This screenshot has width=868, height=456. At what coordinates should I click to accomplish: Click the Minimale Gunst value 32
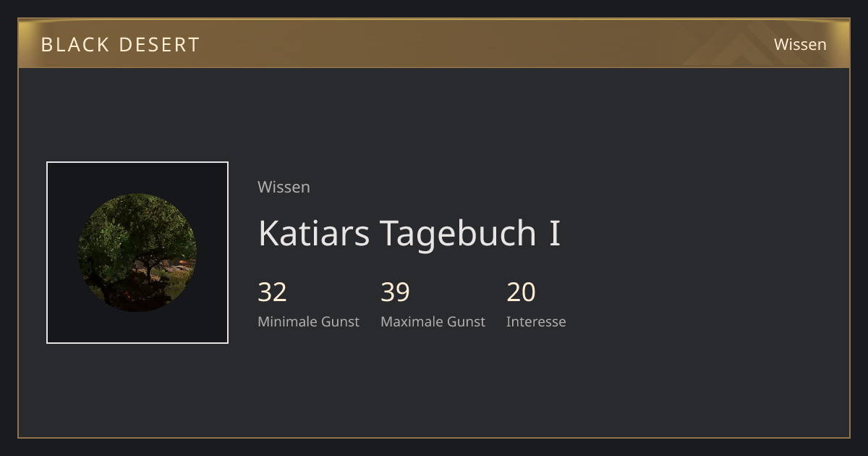[x=272, y=292]
